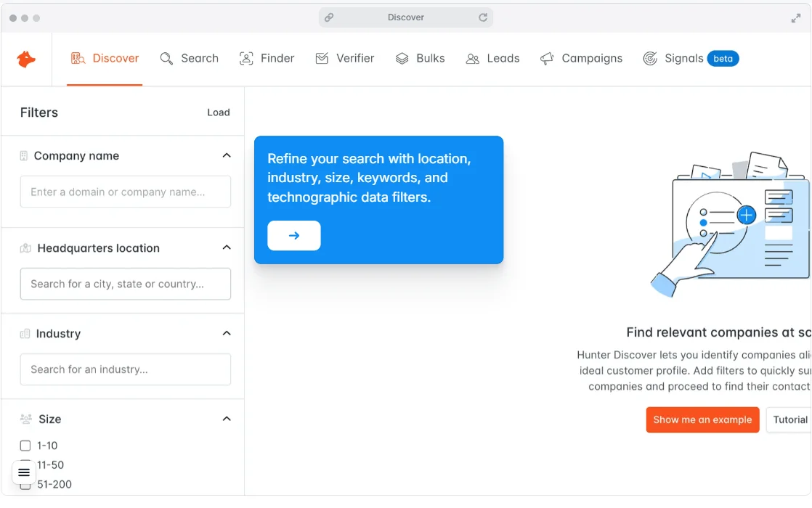
Task: Click the beta badge next to Signals
Action: coord(723,59)
